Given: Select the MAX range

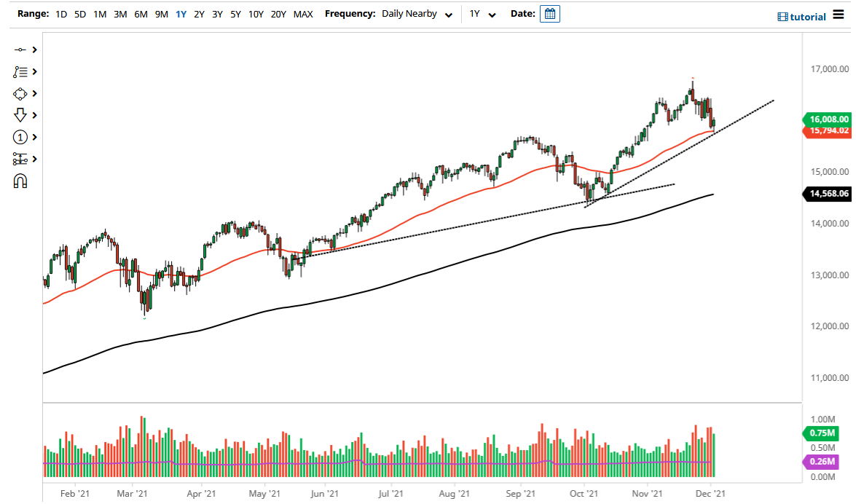Looking at the screenshot, I should pos(303,13).
